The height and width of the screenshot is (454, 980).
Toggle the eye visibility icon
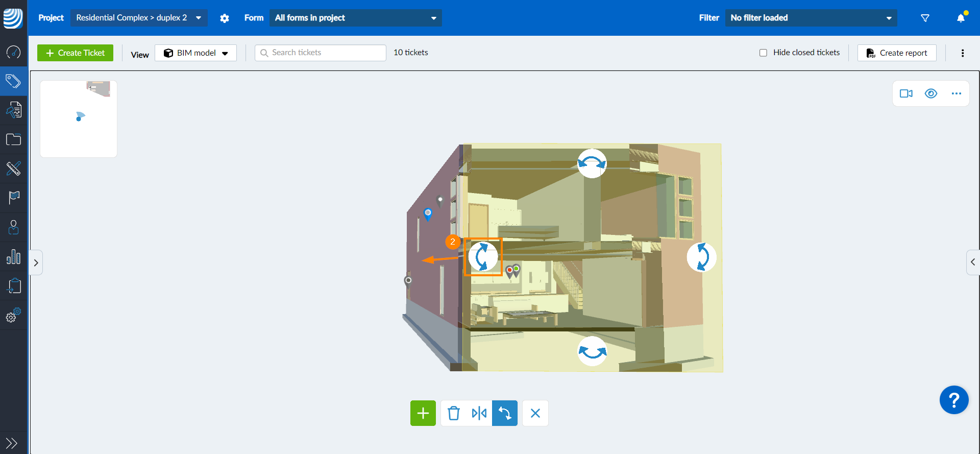(931, 93)
